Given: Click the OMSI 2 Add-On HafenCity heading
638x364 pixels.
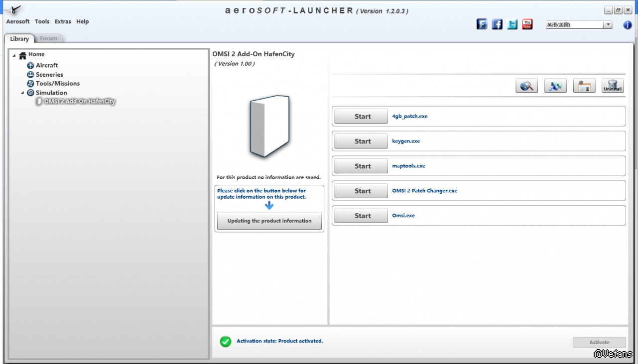Looking at the screenshot, I should 254,54.
